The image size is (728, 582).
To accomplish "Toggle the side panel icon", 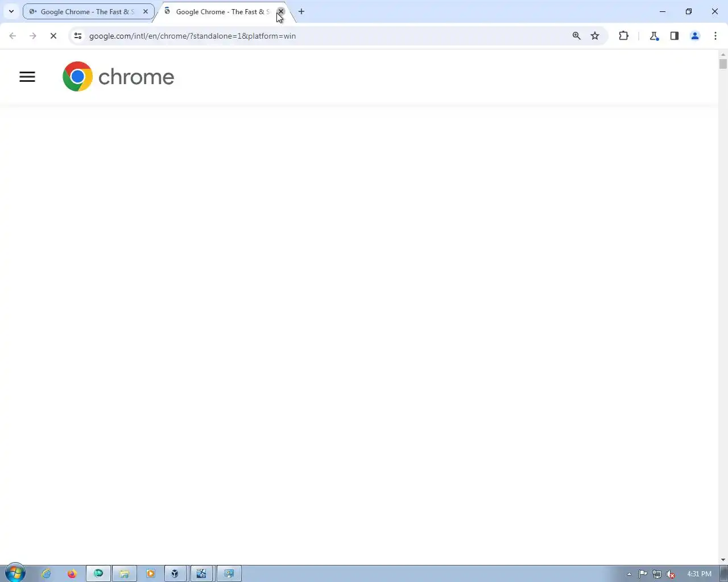I will point(675,36).
